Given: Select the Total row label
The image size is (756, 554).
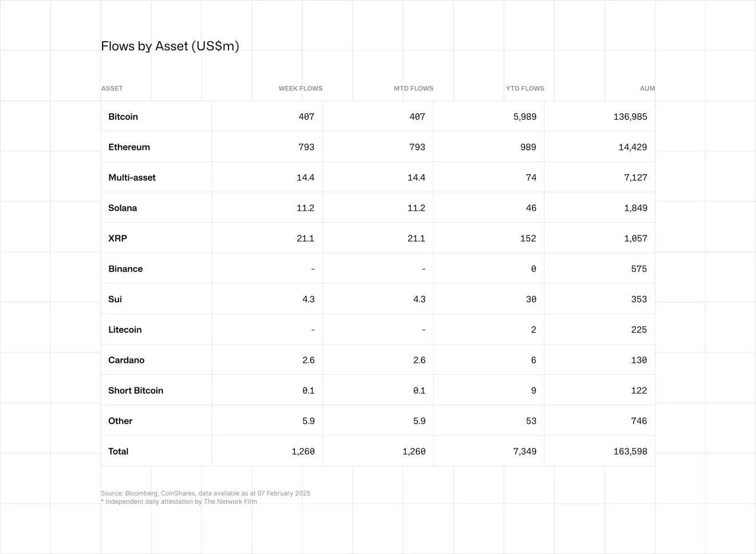Looking at the screenshot, I should point(118,452).
